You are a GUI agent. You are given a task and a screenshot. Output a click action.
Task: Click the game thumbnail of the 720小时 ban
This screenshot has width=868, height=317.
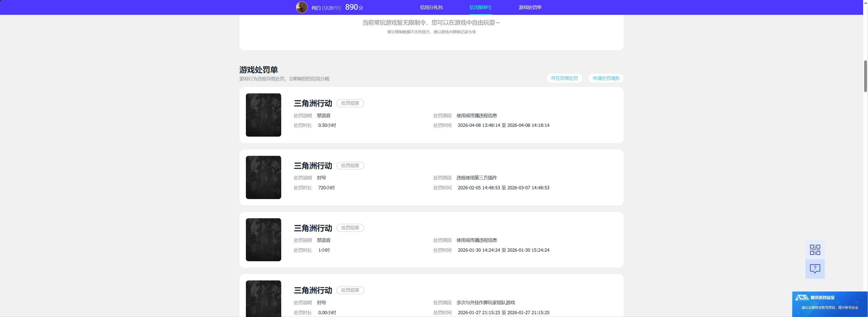coord(264,177)
